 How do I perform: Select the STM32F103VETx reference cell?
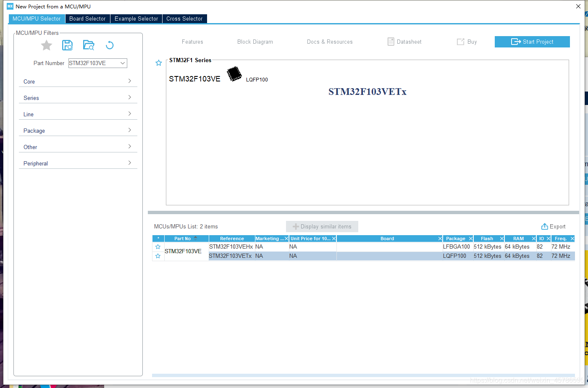231,256
